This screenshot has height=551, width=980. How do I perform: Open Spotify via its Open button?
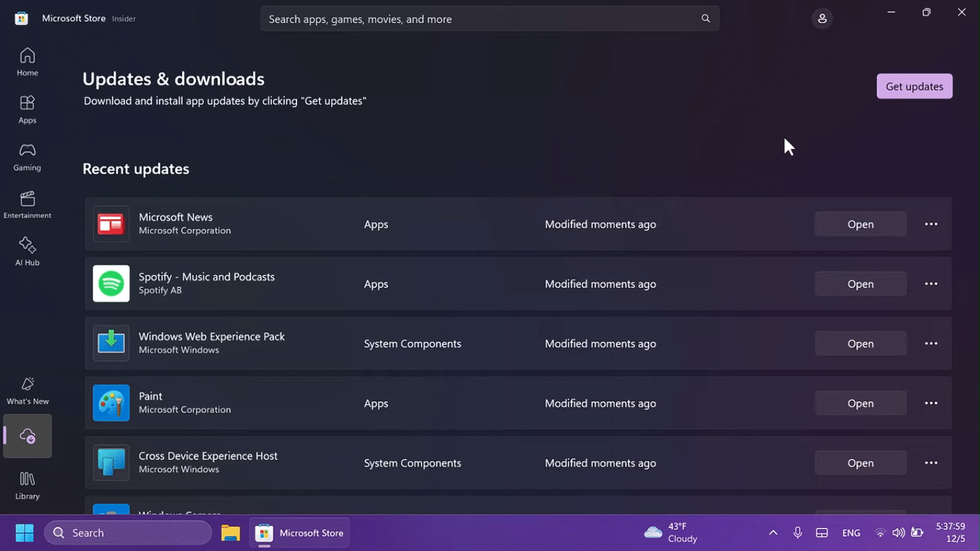(x=860, y=283)
